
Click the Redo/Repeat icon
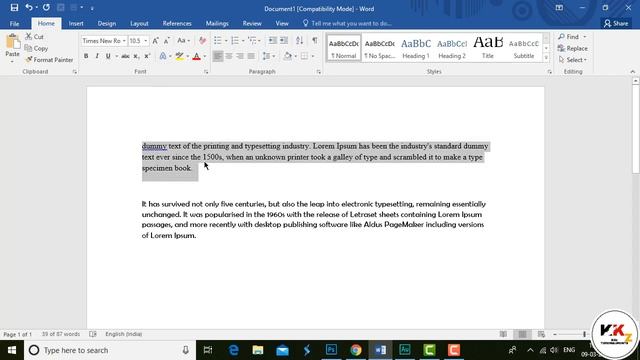(46, 8)
